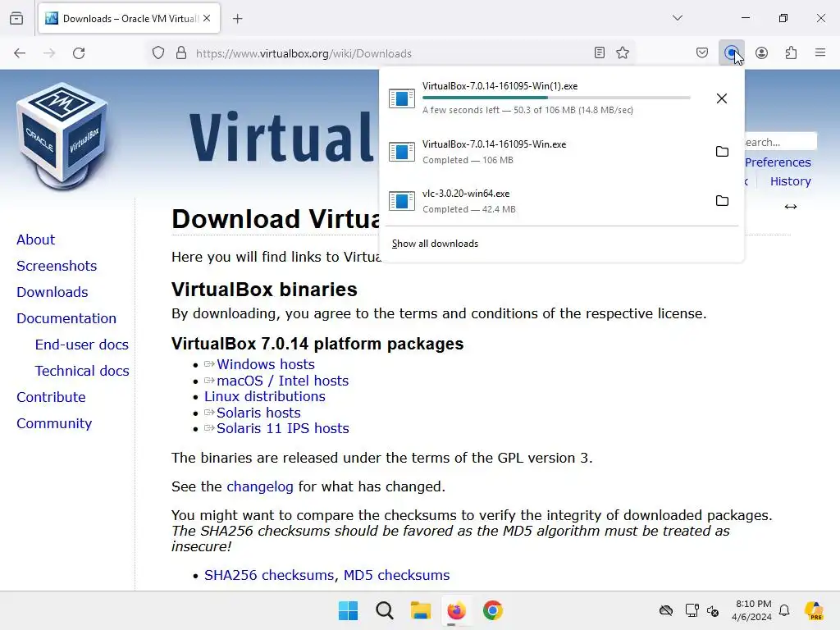This screenshot has width=840, height=630.
Task: Show vlc-3.0.20-win64.exe in folder
Action: tap(722, 201)
